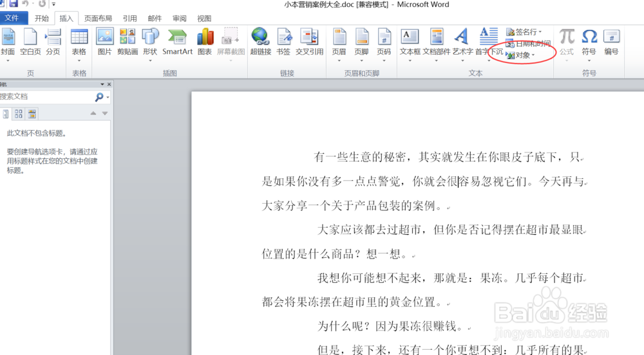The height and width of the screenshot is (355, 644).
Task: Open the shapes (形状) gallery
Action: (150, 44)
